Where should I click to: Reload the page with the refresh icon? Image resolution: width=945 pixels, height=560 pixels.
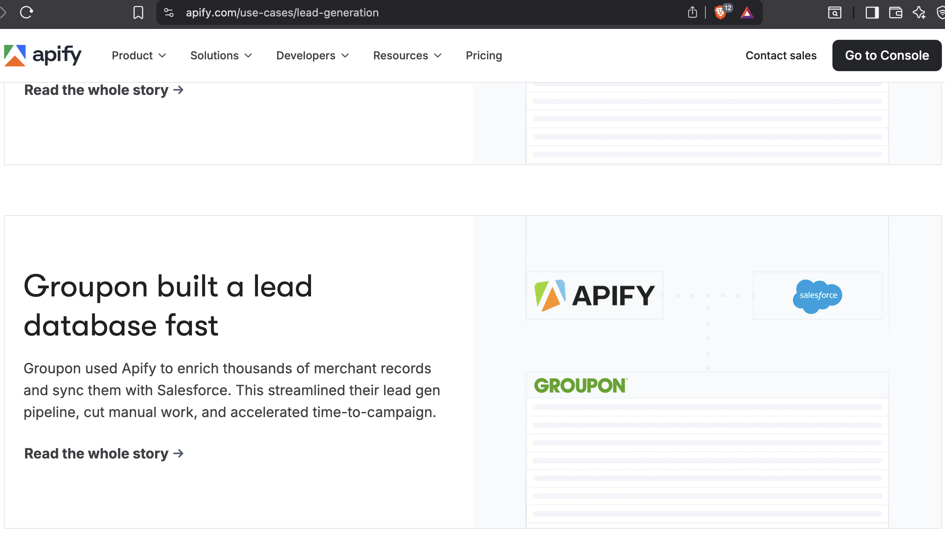coord(27,12)
